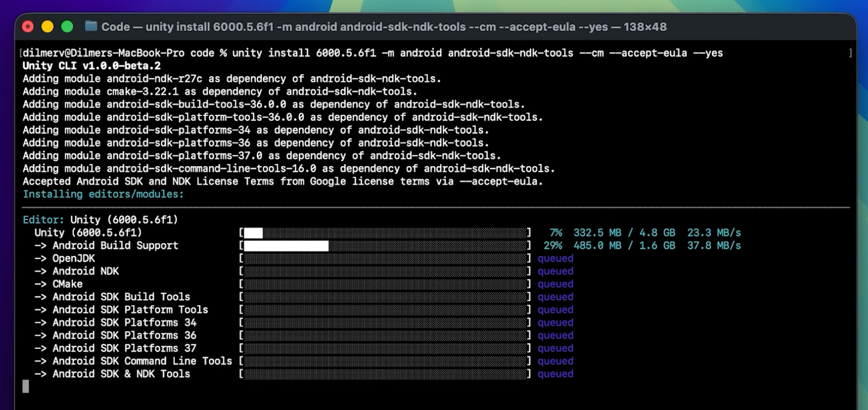The width and height of the screenshot is (868, 410).
Task: Click the Unity (6000.5.6f1) progress bar
Action: point(385,233)
